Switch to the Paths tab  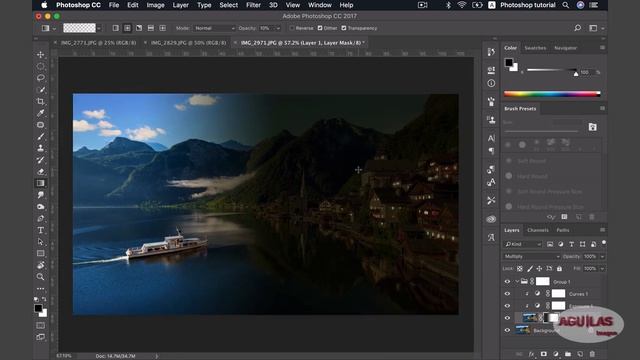click(563, 230)
